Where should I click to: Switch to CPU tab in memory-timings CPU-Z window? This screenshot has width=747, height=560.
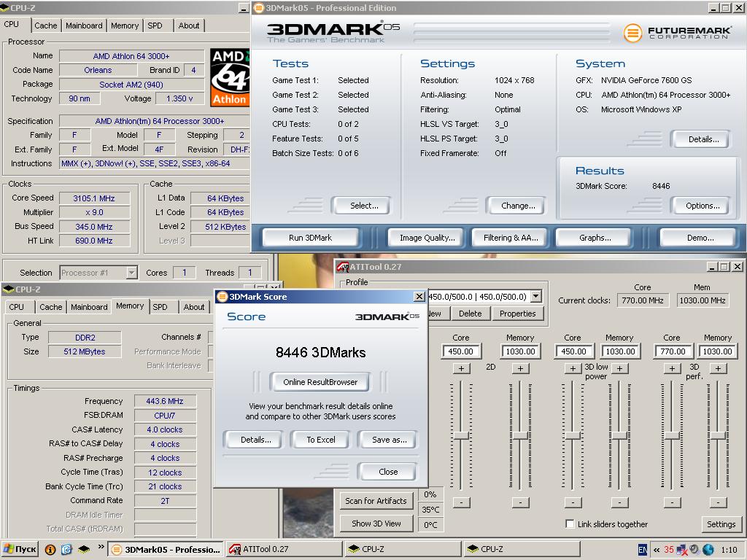tap(16, 307)
